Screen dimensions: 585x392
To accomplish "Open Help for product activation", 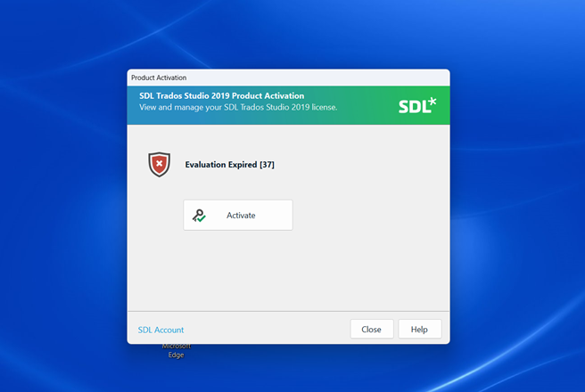I will pos(420,329).
